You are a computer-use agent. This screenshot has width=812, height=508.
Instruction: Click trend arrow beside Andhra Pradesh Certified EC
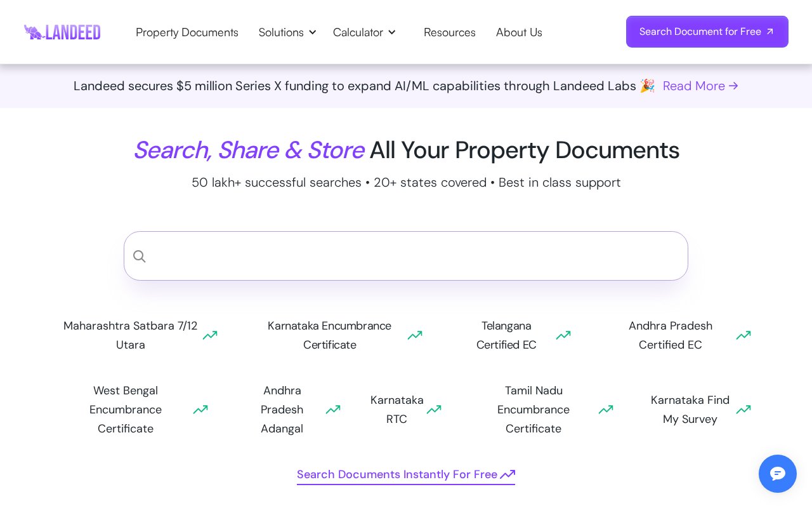point(743,335)
